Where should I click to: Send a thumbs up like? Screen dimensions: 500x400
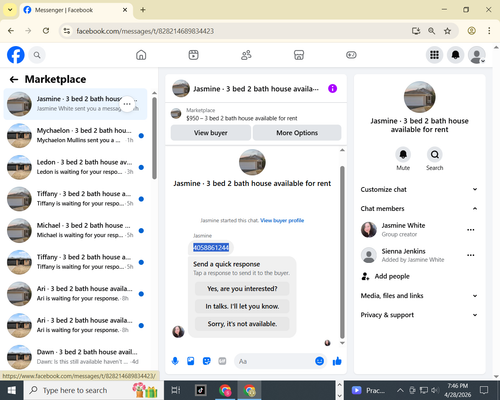point(337,361)
